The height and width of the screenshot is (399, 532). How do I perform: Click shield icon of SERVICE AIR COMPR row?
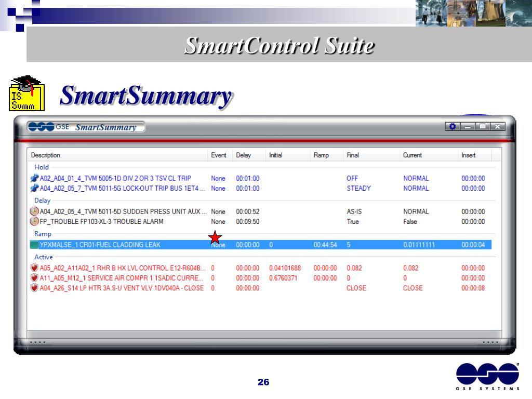click(x=34, y=278)
